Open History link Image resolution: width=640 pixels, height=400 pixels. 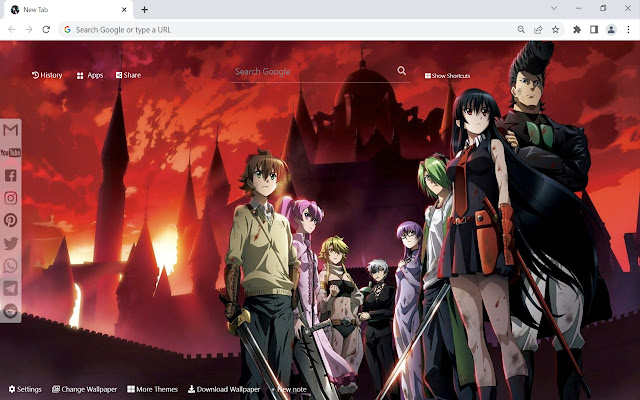pos(47,75)
